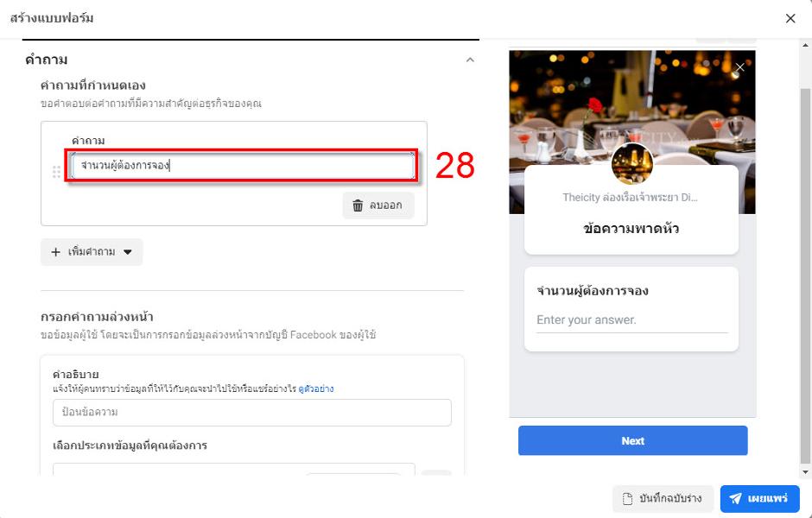Viewport: 812px width, 518px height.
Task: Click the scrollbar down arrow
Action: (805, 472)
